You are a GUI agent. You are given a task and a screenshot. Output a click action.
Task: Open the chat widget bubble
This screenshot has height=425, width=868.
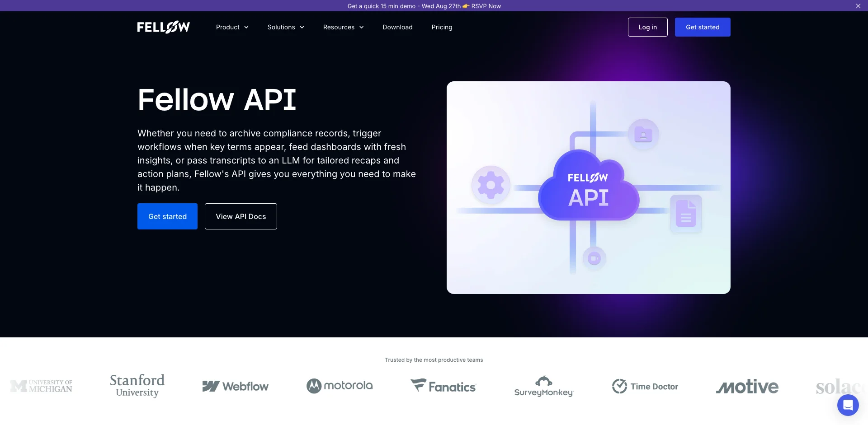[848, 405]
